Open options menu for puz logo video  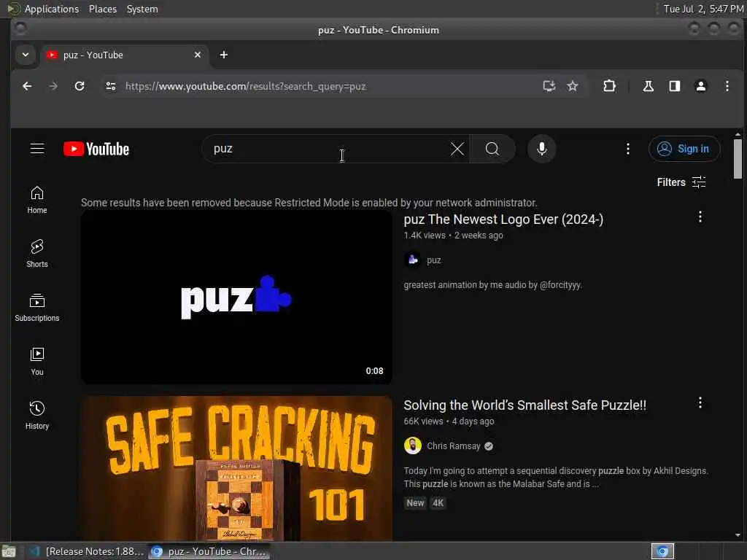pos(700,217)
